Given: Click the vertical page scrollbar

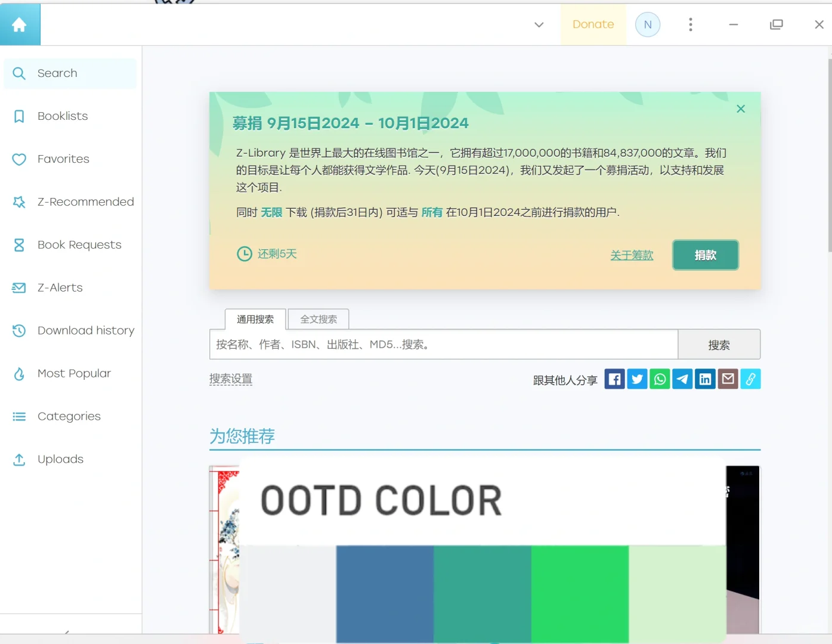Looking at the screenshot, I should [x=830, y=155].
